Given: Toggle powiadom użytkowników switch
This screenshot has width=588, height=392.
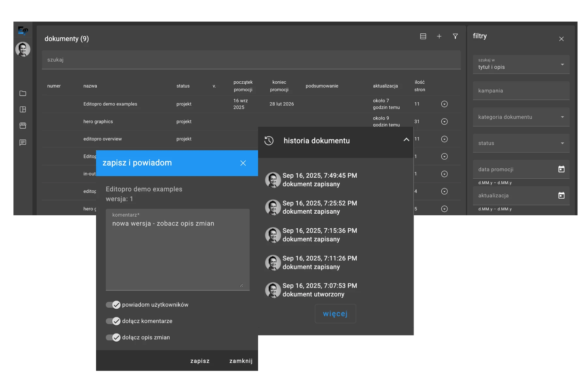Looking at the screenshot, I should click(113, 305).
